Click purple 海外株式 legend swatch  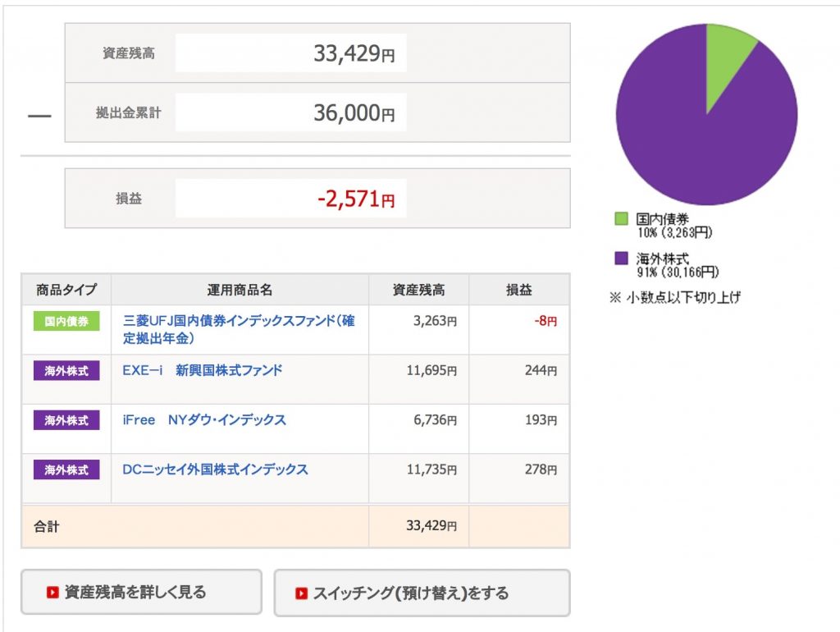click(622, 259)
